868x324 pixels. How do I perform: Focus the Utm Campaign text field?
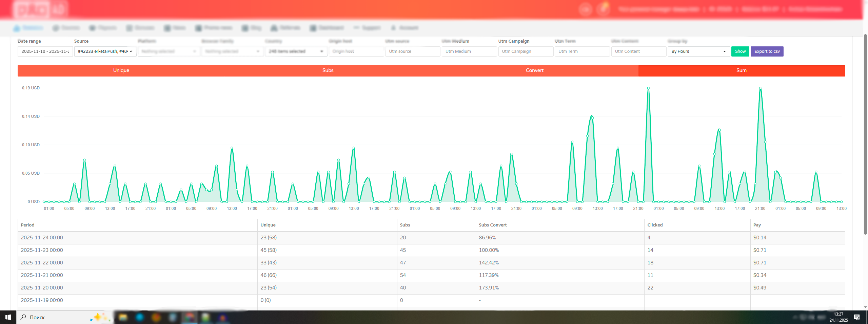[x=526, y=51]
